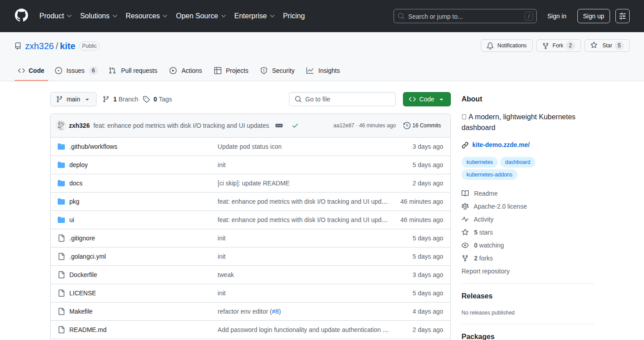
Task: Focus the Search or jump to field
Action: pyautogui.click(x=465, y=16)
